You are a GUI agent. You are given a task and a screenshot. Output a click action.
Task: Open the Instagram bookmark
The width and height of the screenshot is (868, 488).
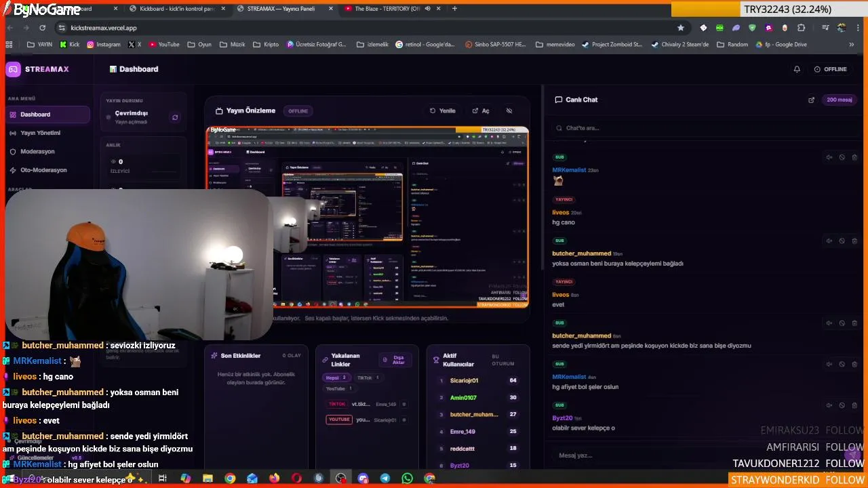tap(104, 45)
